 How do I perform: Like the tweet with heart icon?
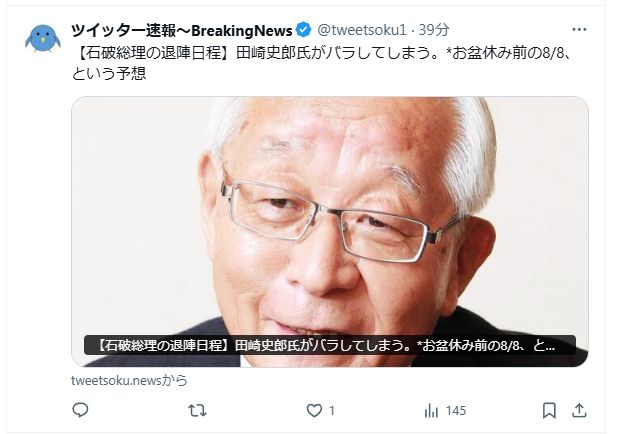[314, 411]
